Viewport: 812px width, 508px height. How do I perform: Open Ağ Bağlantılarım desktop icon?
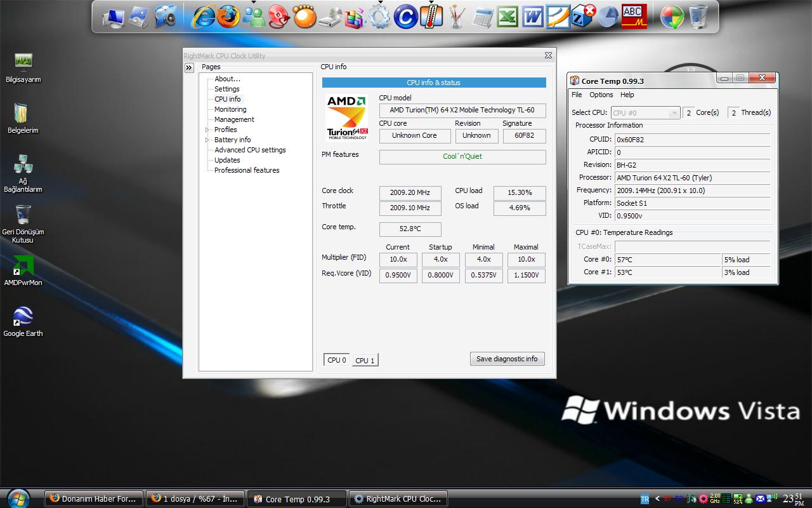[x=23, y=173]
